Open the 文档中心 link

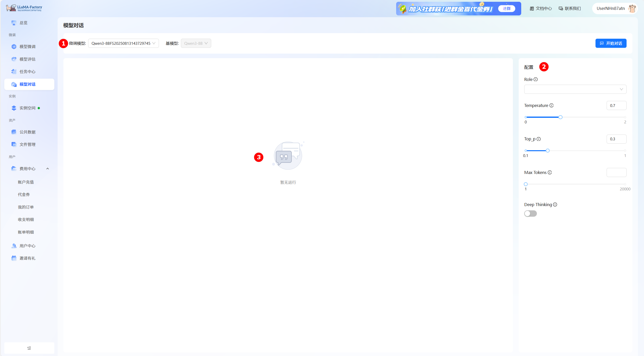pyautogui.click(x=541, y=9)
